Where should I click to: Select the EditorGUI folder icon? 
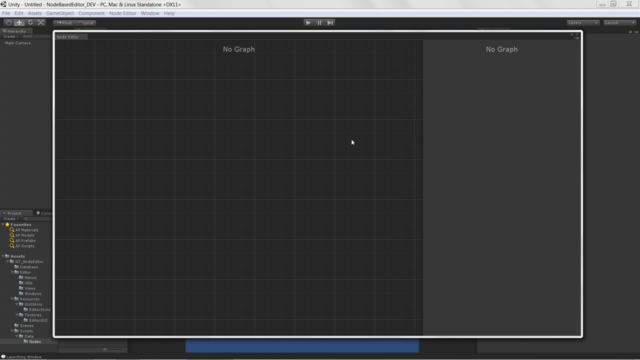(26, 320)
